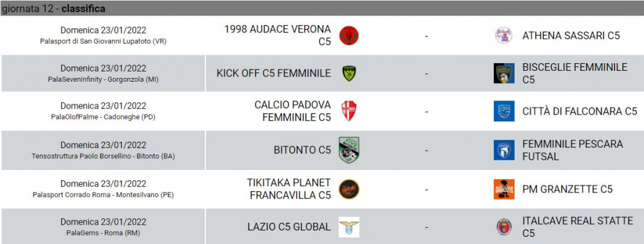The image size is (644, 244).
Task: Select the Tikitaka Planet Francavilla logo
Action: pos(348,189)
